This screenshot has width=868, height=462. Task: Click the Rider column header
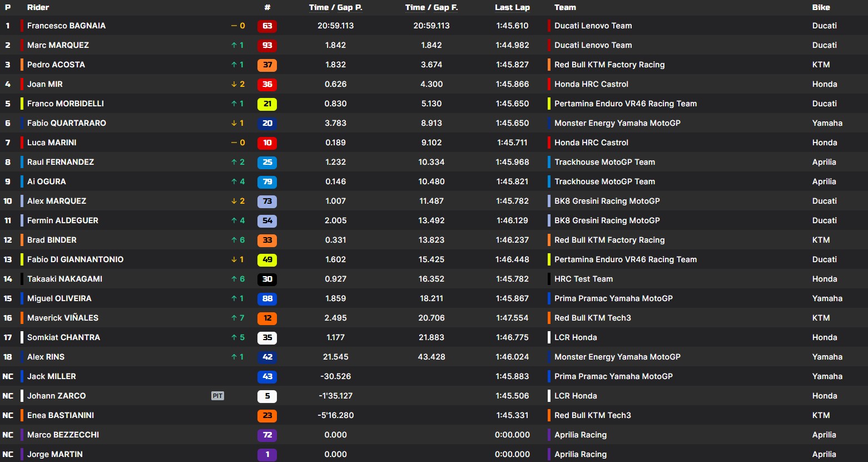tap(38, 7)
